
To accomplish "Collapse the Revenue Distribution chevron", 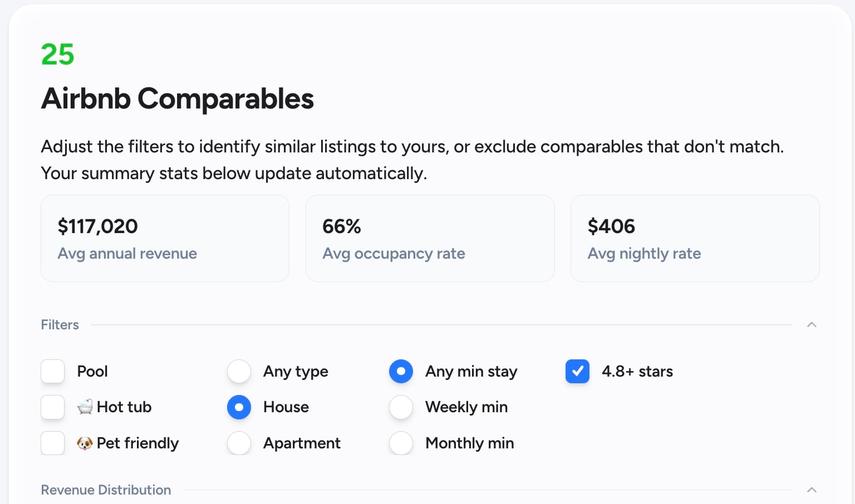I will (x=812, y=490).
